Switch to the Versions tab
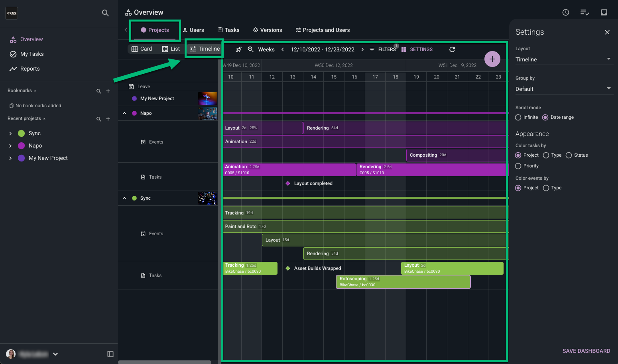 click(268, 30)
